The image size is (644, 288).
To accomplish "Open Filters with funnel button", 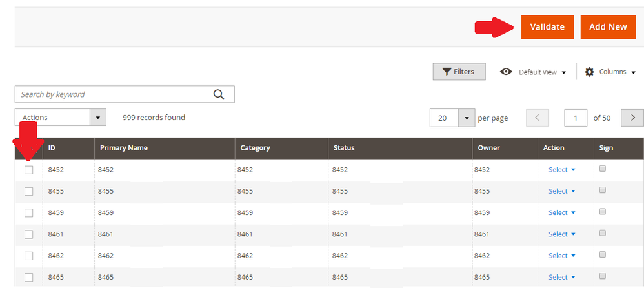I will pyautogui.click(x=458, y=72).
